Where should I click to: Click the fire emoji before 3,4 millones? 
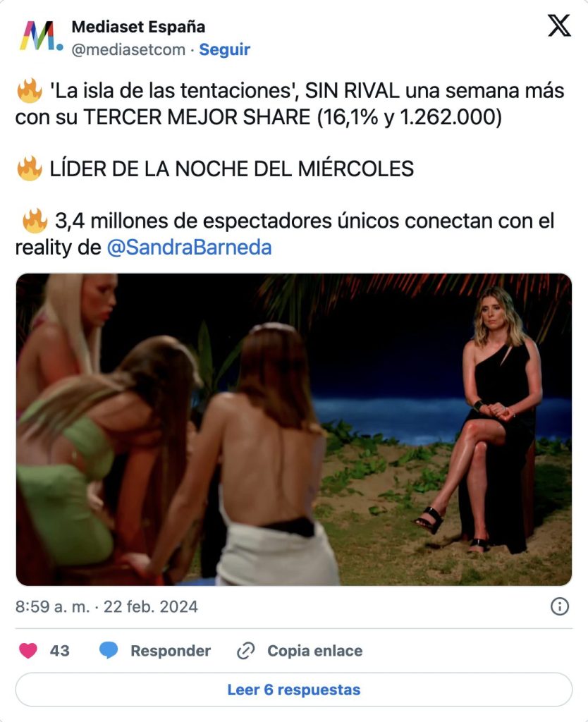click(35, 221)
